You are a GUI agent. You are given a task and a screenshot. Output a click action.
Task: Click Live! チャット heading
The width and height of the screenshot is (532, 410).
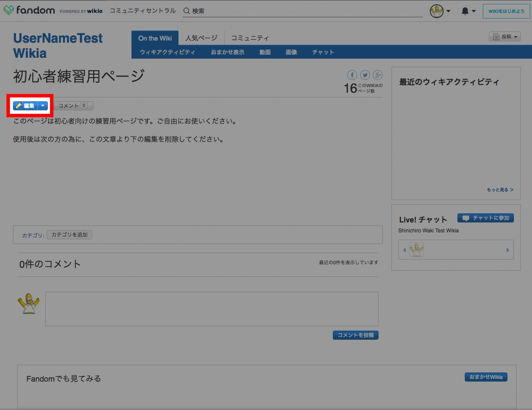423,219
